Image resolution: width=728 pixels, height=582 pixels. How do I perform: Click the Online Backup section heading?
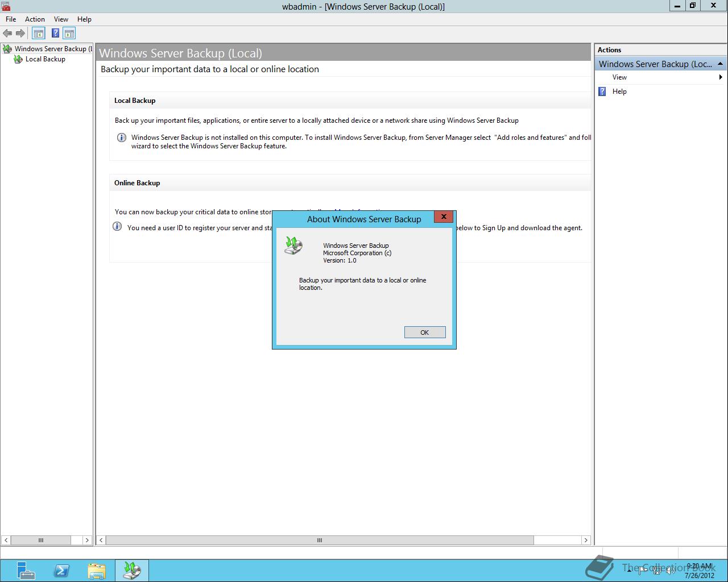click(x=137, y=183)
